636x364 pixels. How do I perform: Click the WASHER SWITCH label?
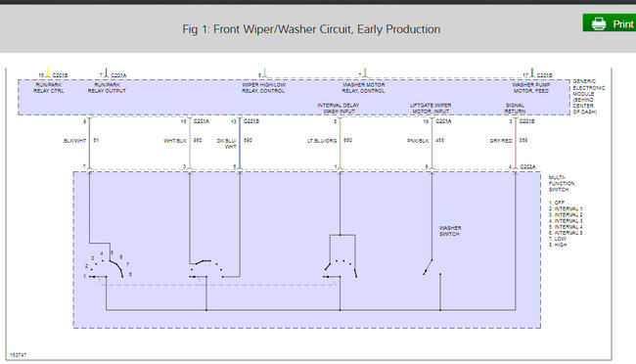click(450, 231)
